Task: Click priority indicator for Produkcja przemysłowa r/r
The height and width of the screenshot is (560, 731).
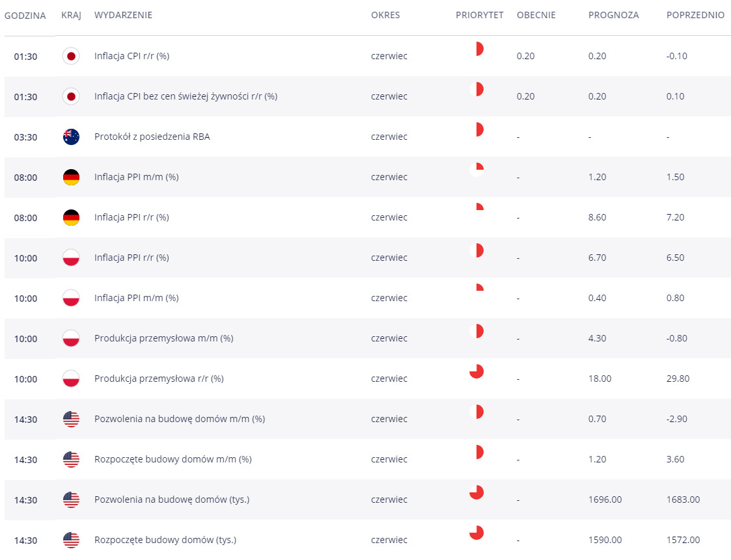Action: (x=476, y=371)
